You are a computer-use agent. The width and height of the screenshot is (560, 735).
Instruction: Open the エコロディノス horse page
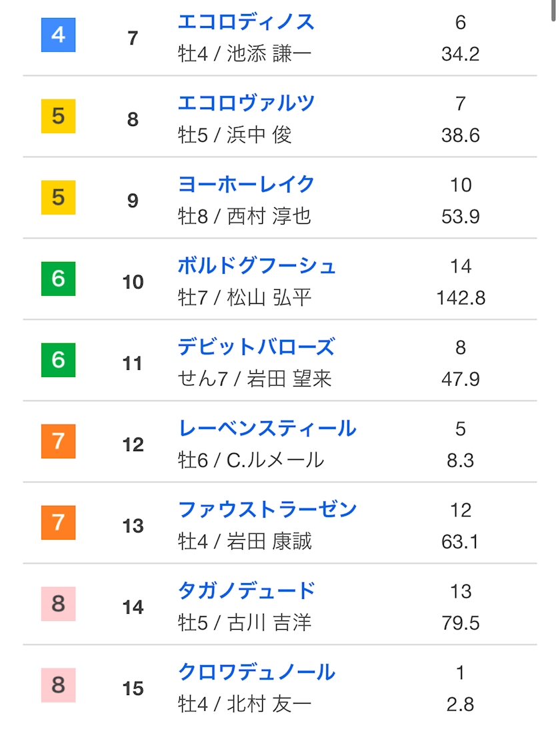tap(246, 22)
